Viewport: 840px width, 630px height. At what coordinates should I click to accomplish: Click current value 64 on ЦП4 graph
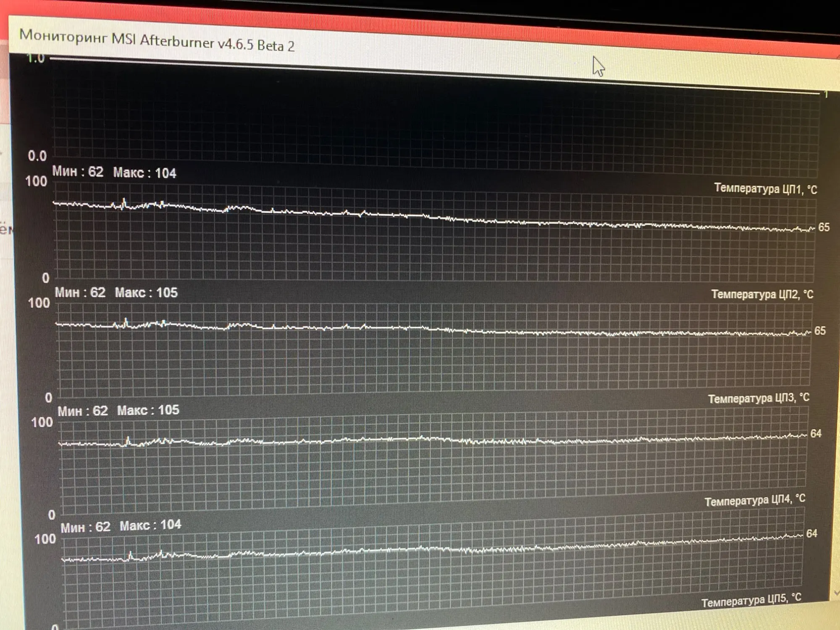[811, 533]
